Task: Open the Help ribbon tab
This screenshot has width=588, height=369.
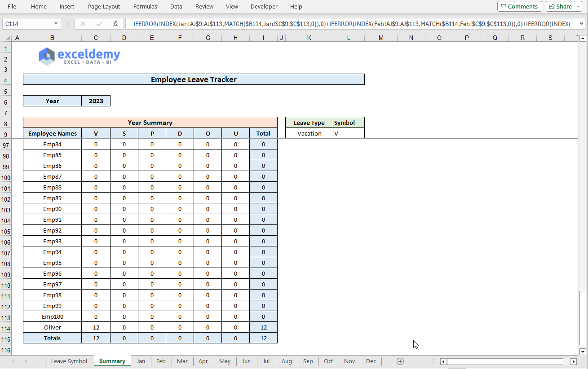Action: [296, 6]
